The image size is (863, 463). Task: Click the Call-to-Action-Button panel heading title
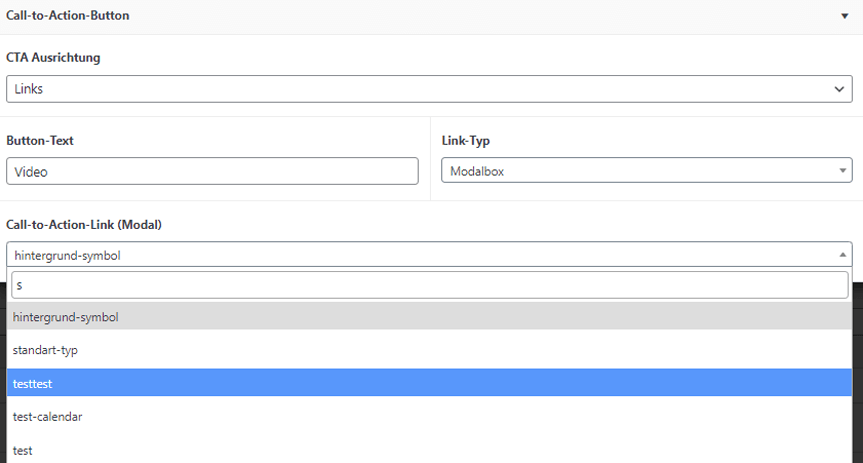point(67,16)
